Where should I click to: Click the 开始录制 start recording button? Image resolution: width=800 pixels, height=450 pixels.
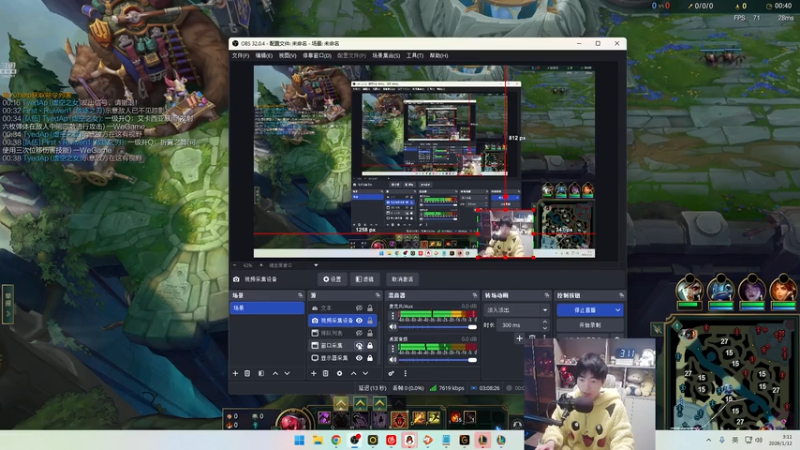[590, 325]
